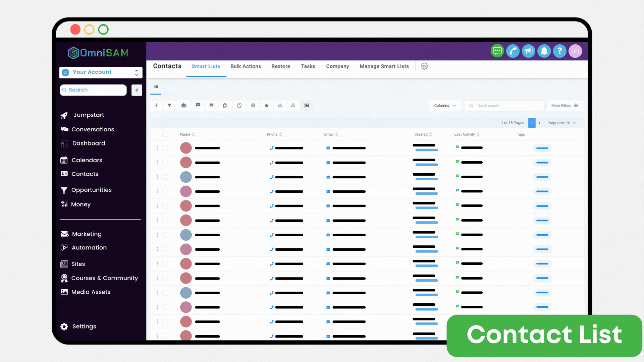Toggle the select-all checkbox in table header
Screen dimensions: 644x362
(x=165, y=134)
